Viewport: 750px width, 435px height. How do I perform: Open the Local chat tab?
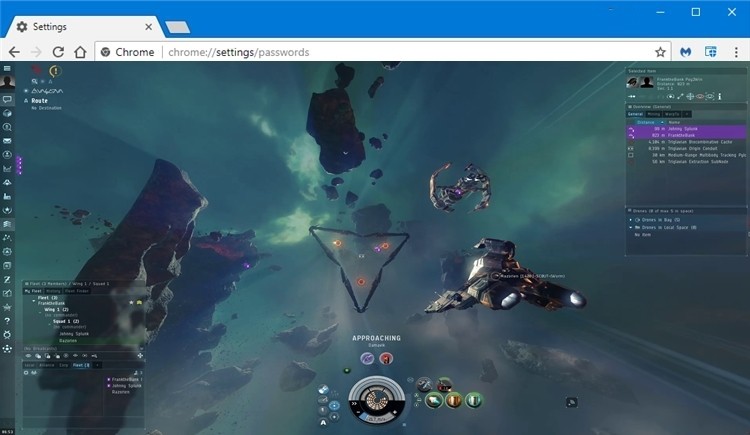30,365
